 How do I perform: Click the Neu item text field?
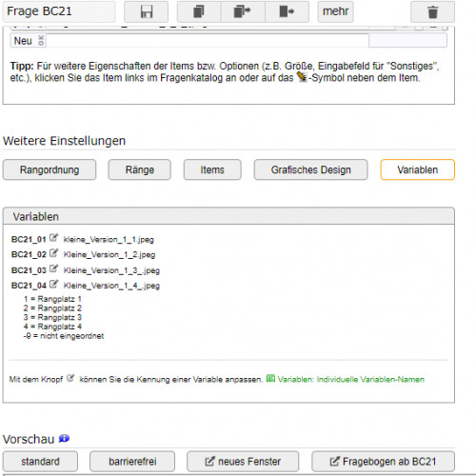coord(208,41)
